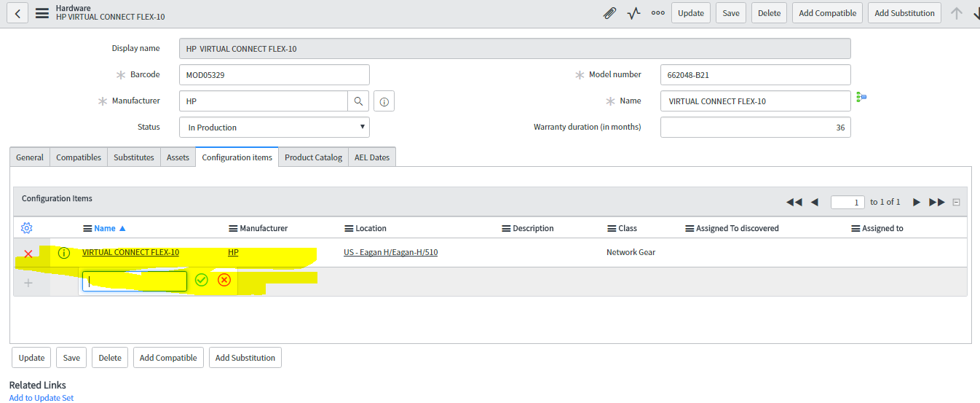Click bottom Add Compatible button
The width and height of the screenshot is (980, 403).
tap(168, 358)
